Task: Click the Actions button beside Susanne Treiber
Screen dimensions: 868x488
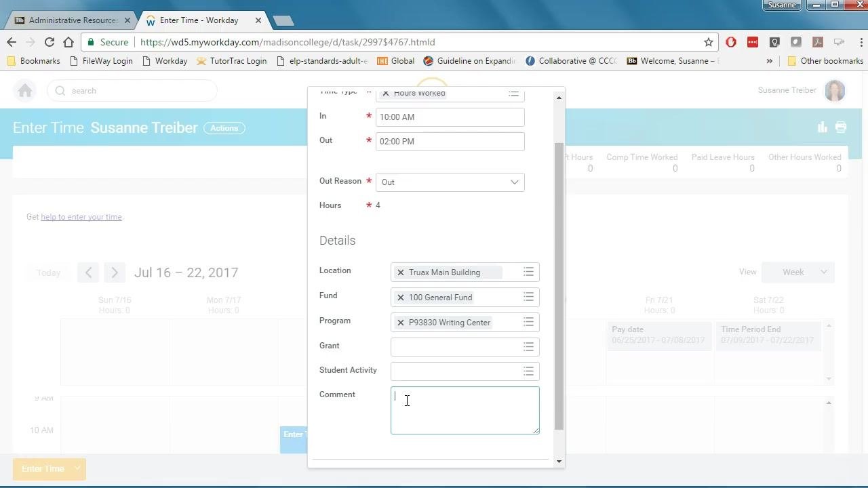Action: click(224, 128)
